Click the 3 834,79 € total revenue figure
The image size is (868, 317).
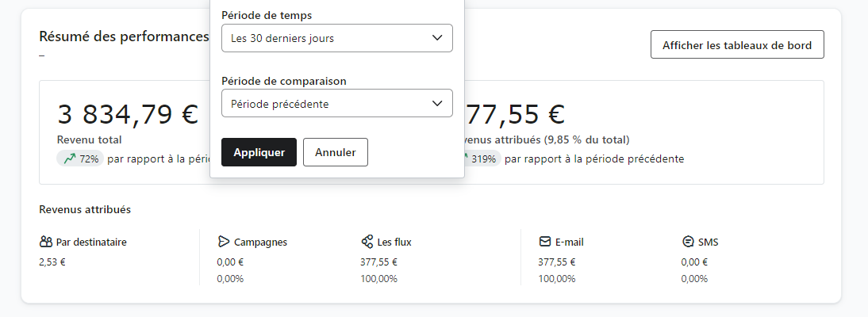[x=128, y=115]
